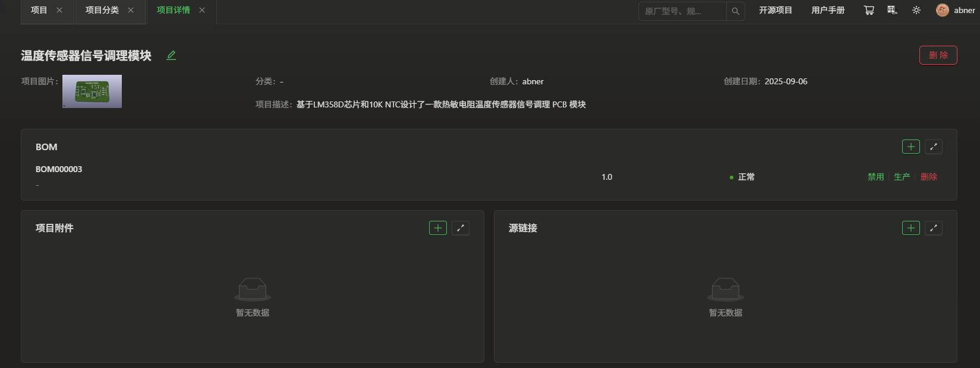Click the search magnifier icon

click(x=735, y=11)
